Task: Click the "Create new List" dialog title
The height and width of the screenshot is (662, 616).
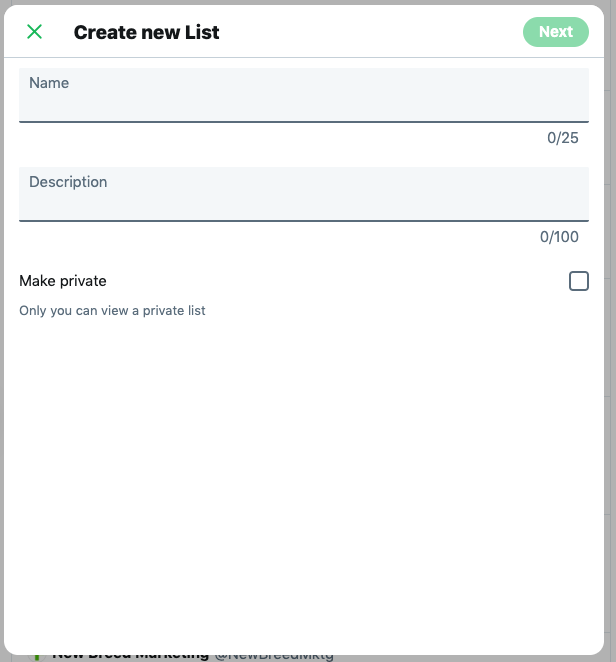Action: (x=146, y=32)
